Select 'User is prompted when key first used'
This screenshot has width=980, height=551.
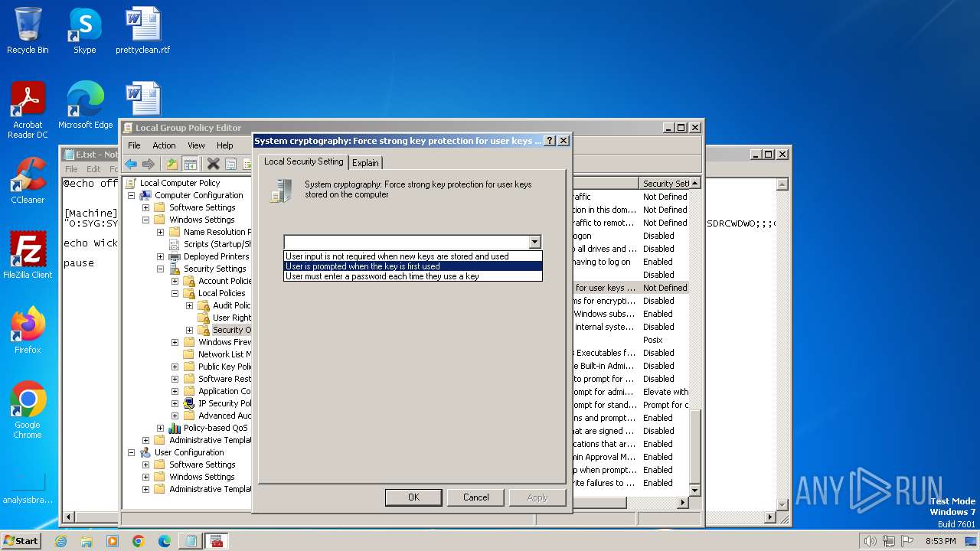pos(413,266)
